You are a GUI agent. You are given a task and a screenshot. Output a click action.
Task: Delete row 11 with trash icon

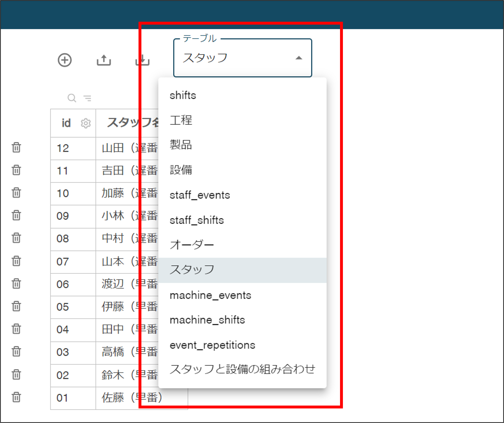pos(16,170)
